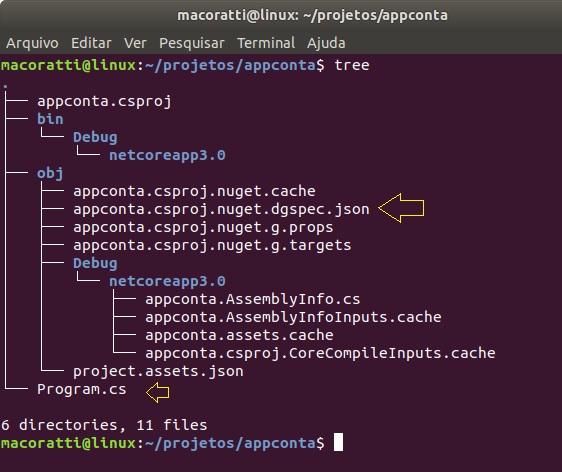Click the appconta.AssemblyInfo.cs file name

(253, 299)
